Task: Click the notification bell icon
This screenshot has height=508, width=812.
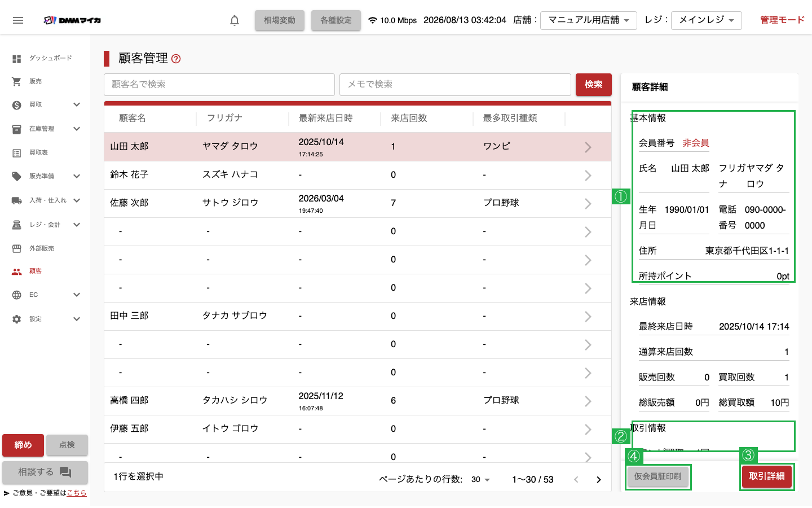Action: (235, 20)
